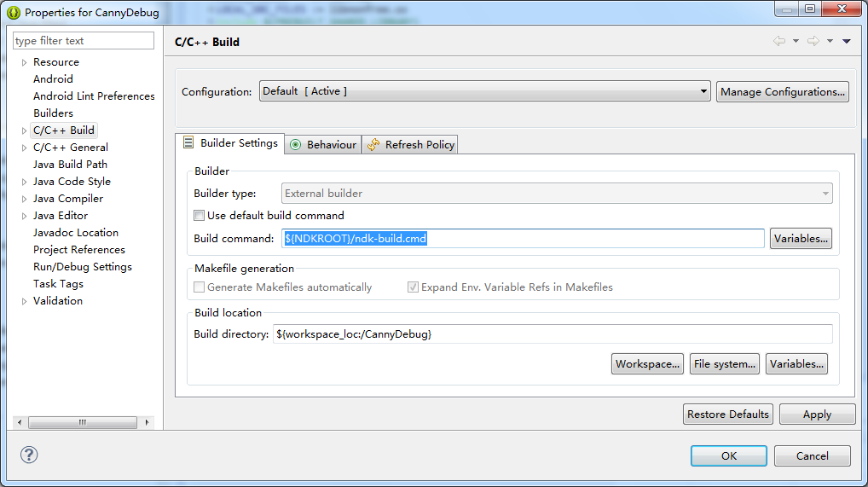Open the back history dropdown arrow
This screenshot has height=487, width=868.
tap(796, 41)
